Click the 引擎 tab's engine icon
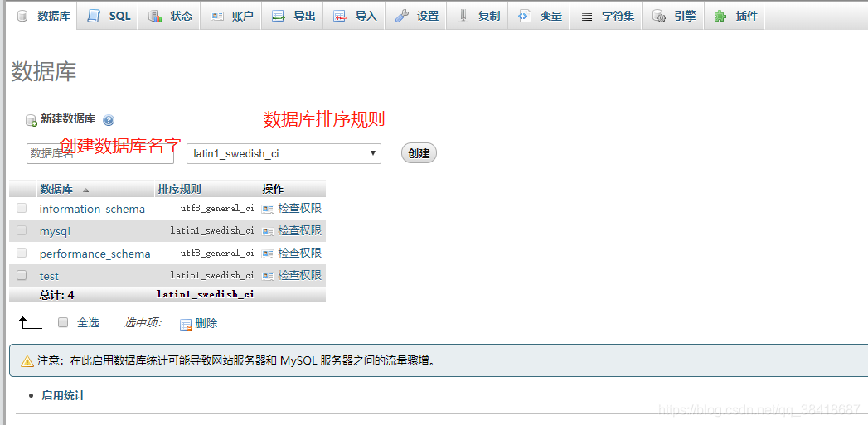Screen dimensions: 868x425 point(659,17)
